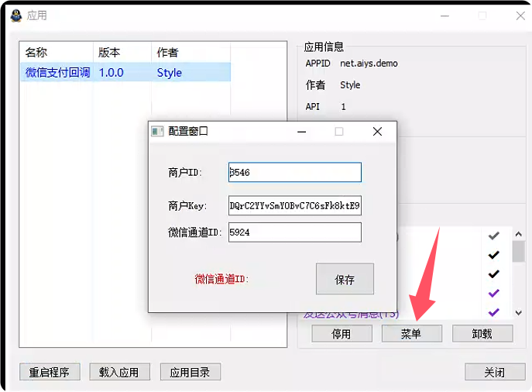This screenshot has width=532, height=392.
Task: Click version cell 1.0.0
Action: pos(112,73)
